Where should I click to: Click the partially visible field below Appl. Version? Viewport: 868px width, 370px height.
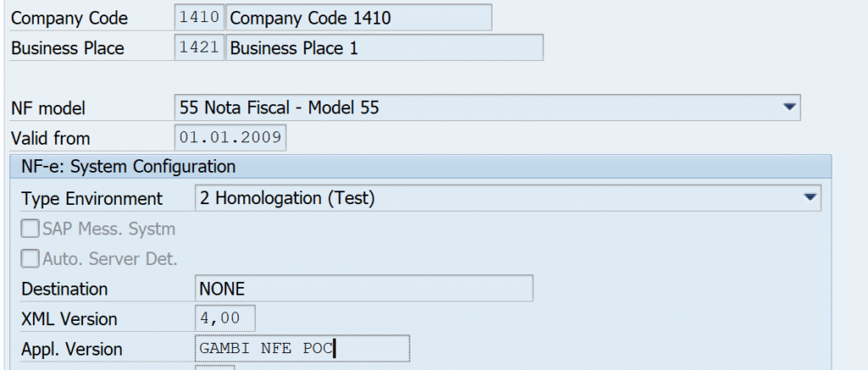[x=214, y=367]
